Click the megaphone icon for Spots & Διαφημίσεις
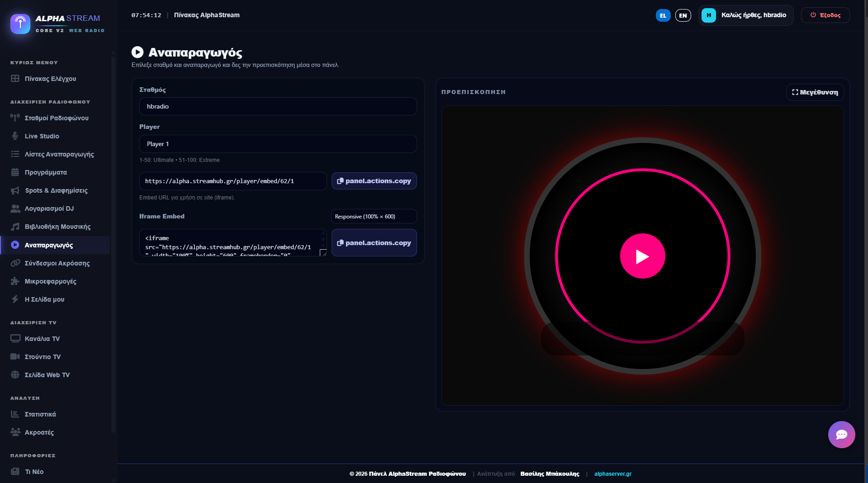868x483 pixels. (x=15, y=190)
